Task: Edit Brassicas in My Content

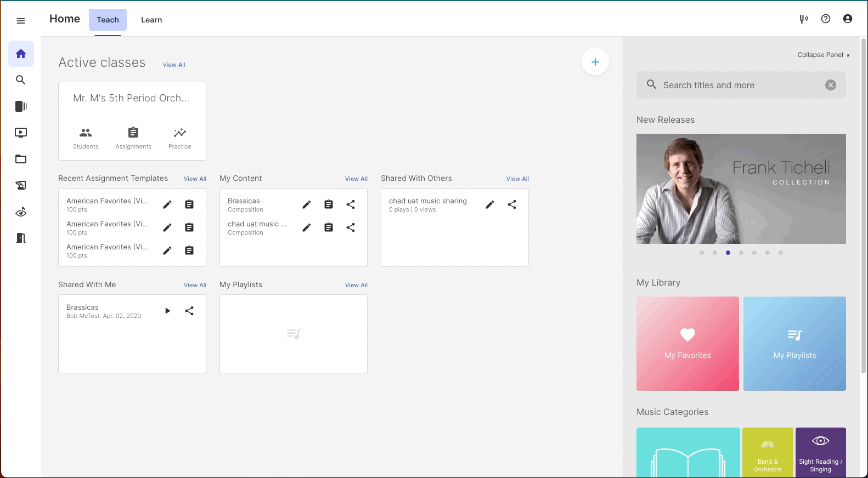Action: [307, 204]
